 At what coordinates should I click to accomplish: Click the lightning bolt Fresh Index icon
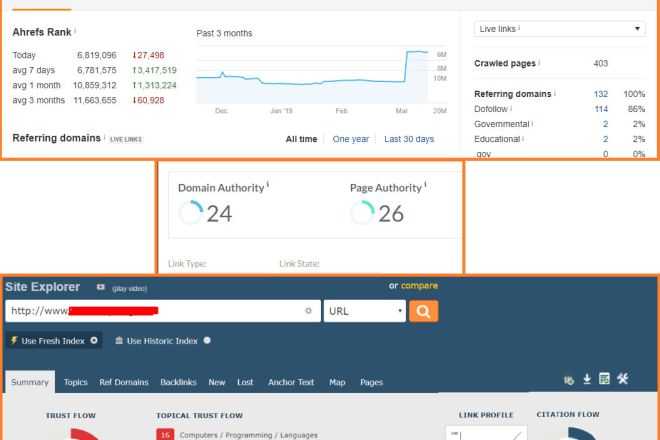[14, 340]
